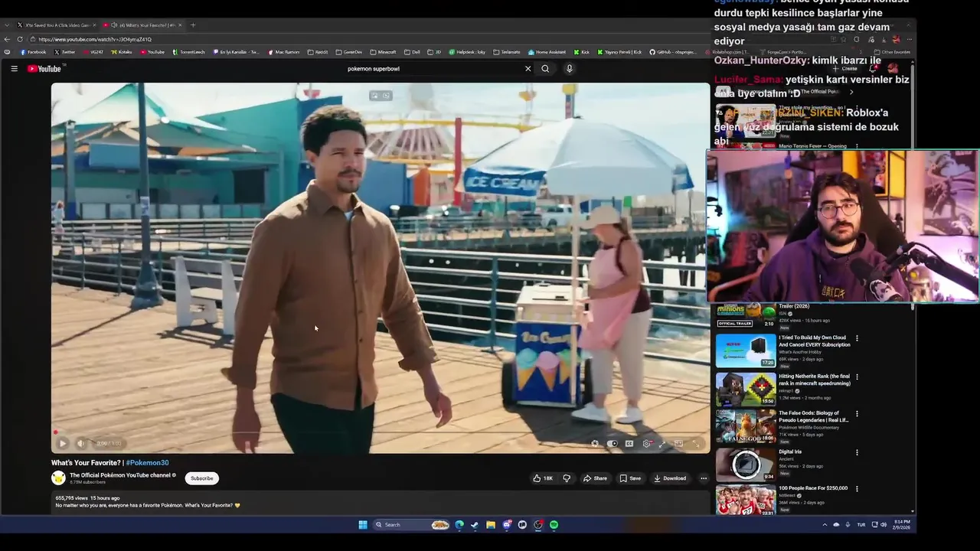Open 'Hitting Netherite Rank' video title
This screenshot has width=980, height=551.
click(x=815, y=380)
